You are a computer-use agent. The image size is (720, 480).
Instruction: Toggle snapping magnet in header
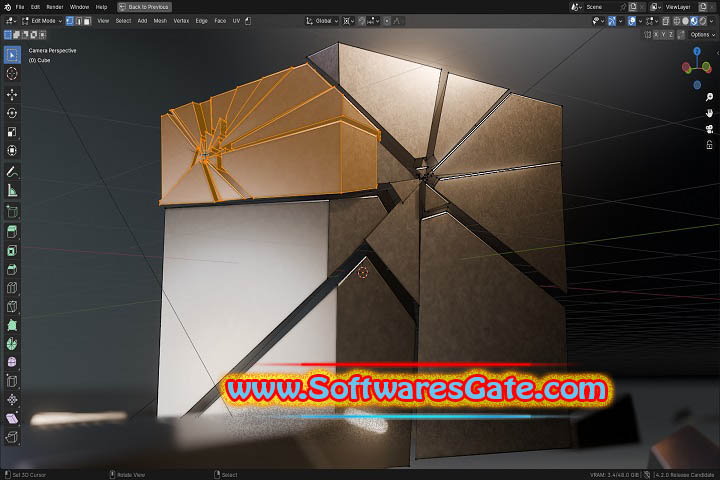click(362, 21)
